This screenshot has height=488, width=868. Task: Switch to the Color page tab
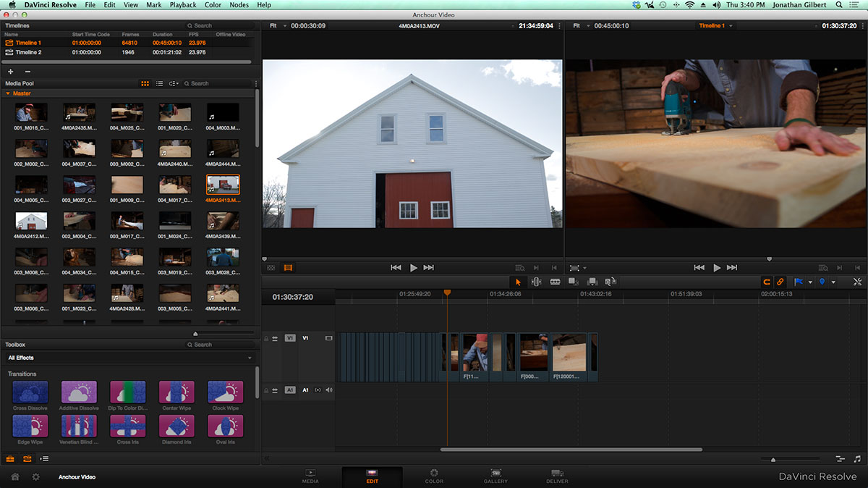(x=434, y=476)
